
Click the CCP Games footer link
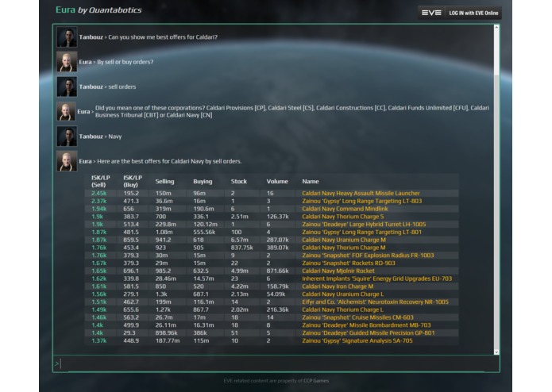[x=316, y=381]
